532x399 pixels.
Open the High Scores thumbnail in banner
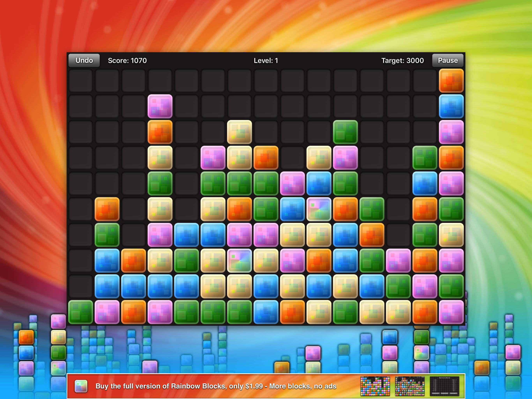click(x=444, y=386)
